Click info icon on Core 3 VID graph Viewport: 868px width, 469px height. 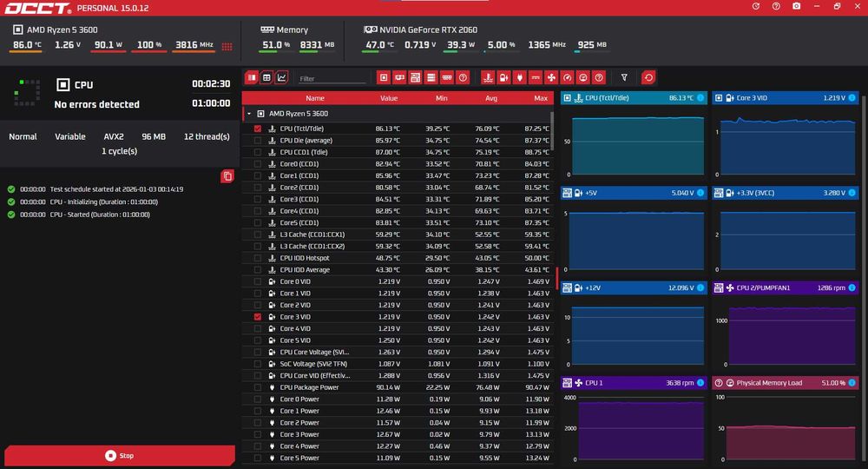click(x=852, y=97)
